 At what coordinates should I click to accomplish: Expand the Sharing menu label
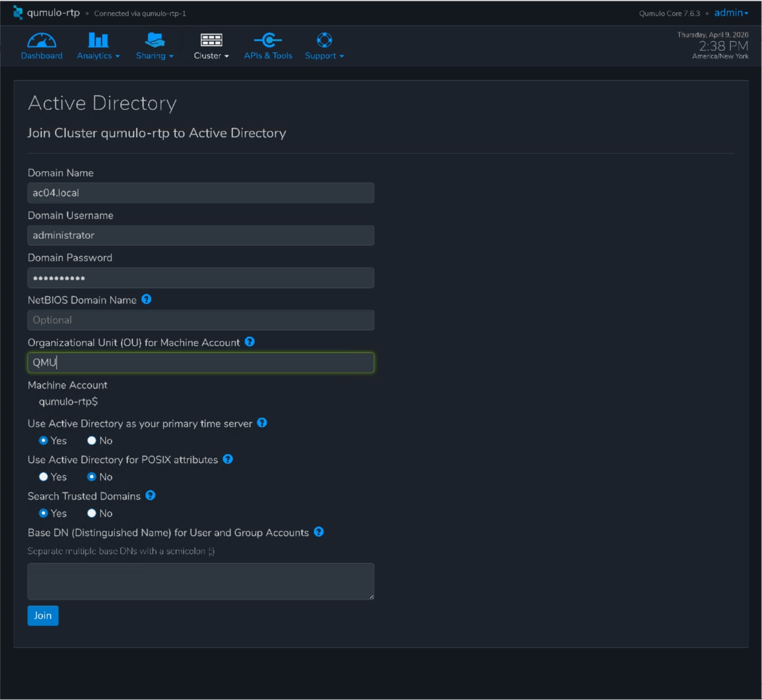click(x=155, y=56)
